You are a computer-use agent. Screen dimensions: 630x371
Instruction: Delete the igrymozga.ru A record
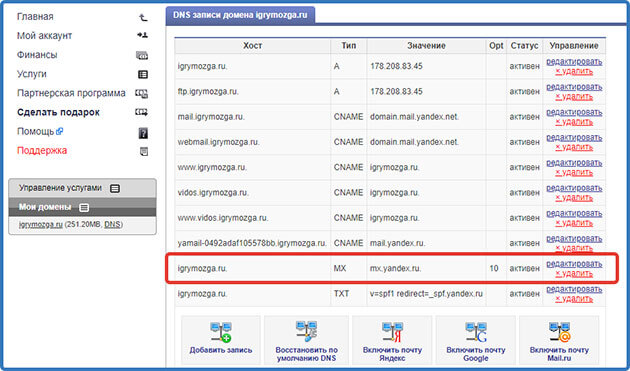point(574,72)
